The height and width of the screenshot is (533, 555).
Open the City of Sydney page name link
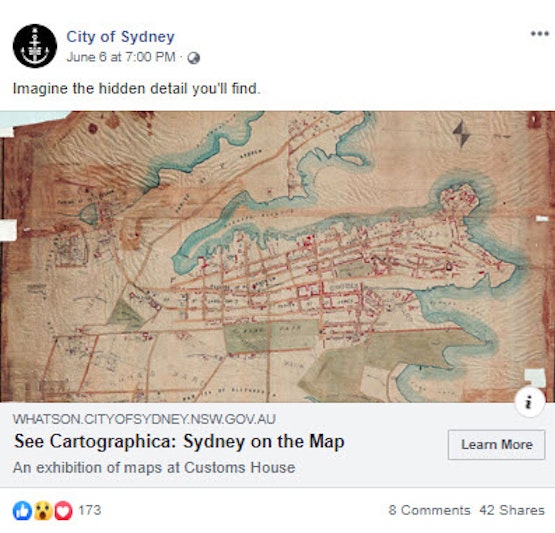tap(120, 37)
